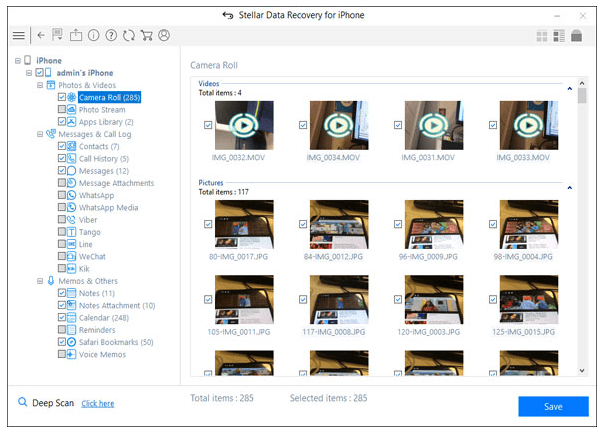Screen dimensions: 602x433
Task: Collapse the Pictures section arrow
Action: (x=570, y=188)
